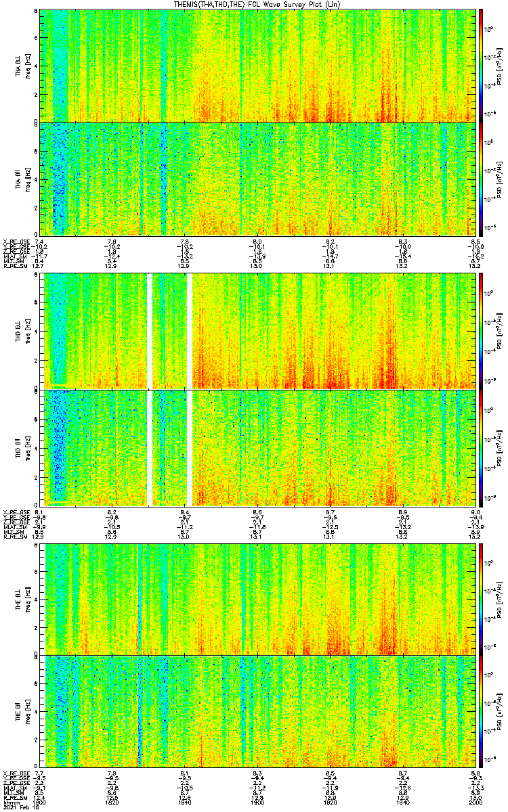Click R_RE_SM label under THA panels
Screen dimensions: 508x812
[16, 266]
